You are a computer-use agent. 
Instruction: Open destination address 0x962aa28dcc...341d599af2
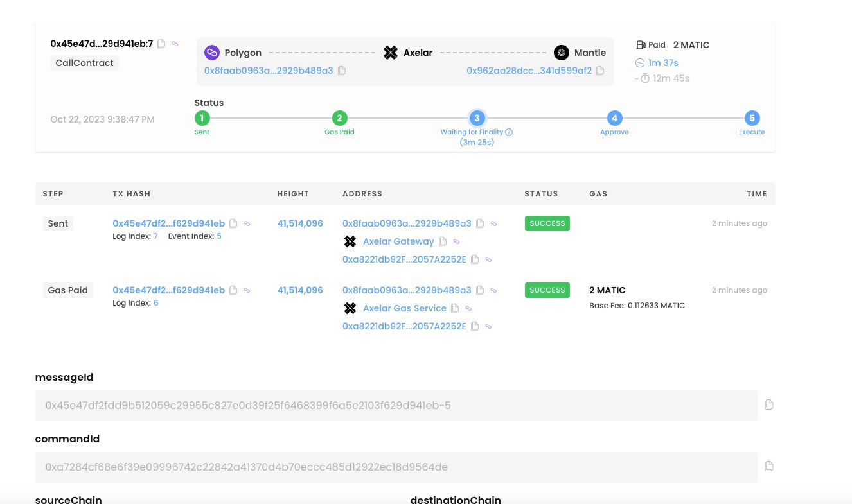pyautogui.click(x=529, y=71)
